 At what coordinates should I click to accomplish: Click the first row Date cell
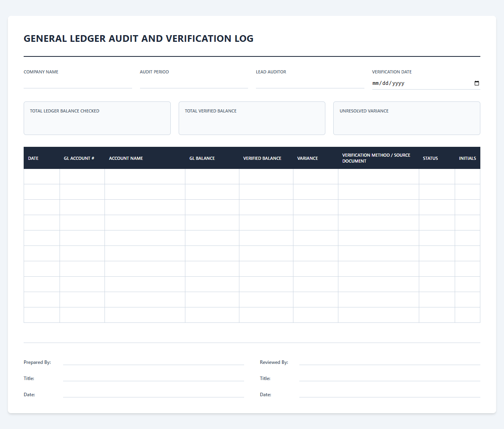42,176
